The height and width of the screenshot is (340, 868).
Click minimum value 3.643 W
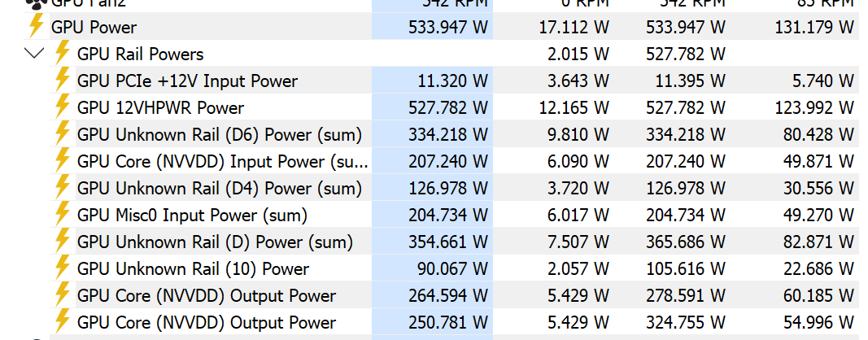578,81
